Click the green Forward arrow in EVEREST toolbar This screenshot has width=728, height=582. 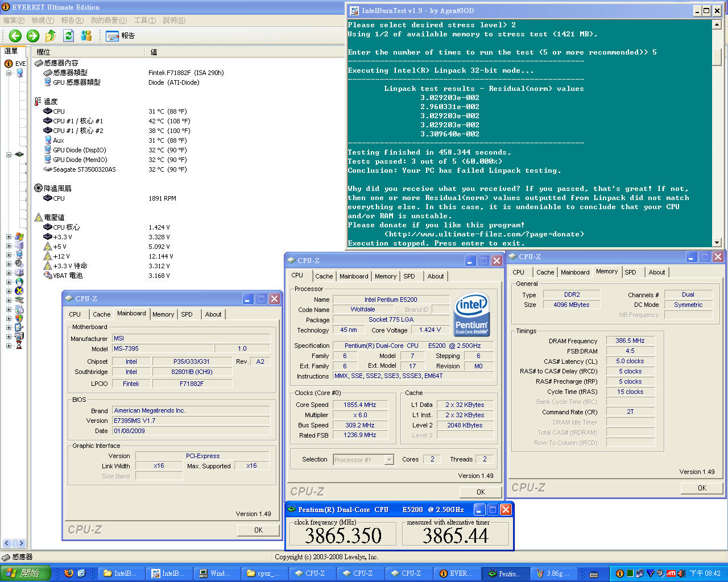[x=33, y=36]
